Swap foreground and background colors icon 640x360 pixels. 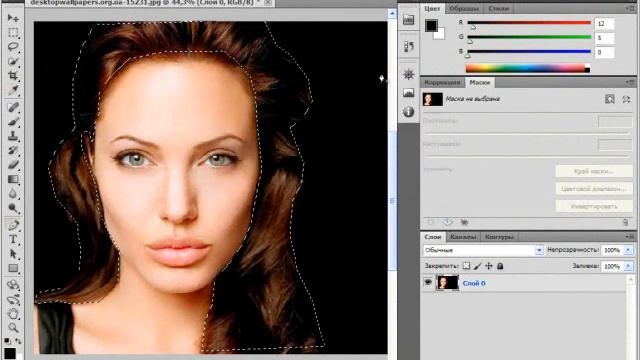[x=18, y=341]
